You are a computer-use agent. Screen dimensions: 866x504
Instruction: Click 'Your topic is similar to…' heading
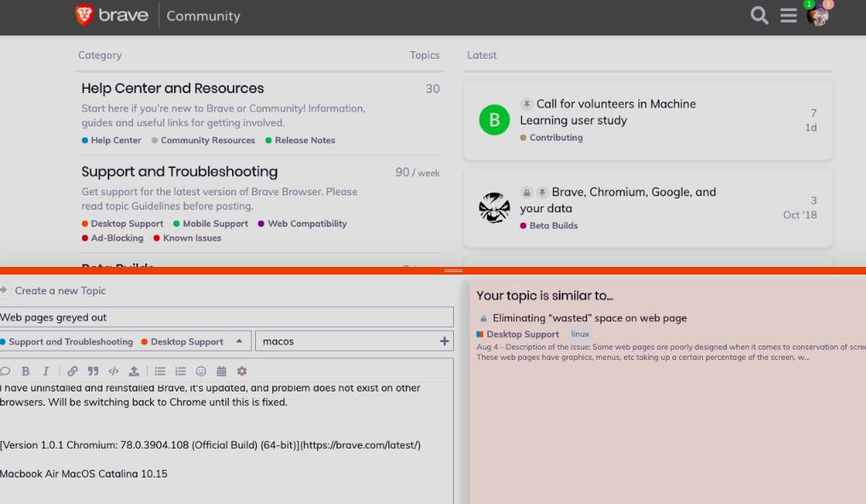pyautogui.click(x=544, y=295)
